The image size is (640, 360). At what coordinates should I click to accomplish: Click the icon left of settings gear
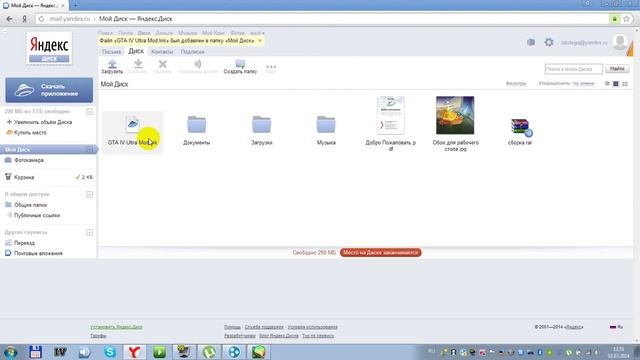coord(531,42)
